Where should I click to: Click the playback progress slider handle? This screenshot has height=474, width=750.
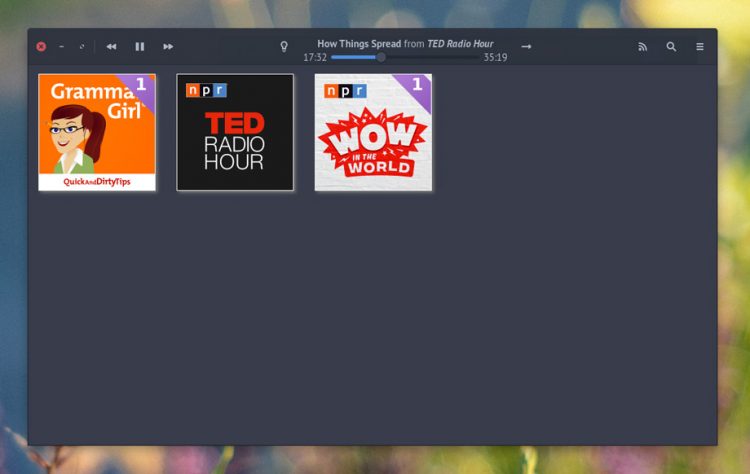pos(381,57)
